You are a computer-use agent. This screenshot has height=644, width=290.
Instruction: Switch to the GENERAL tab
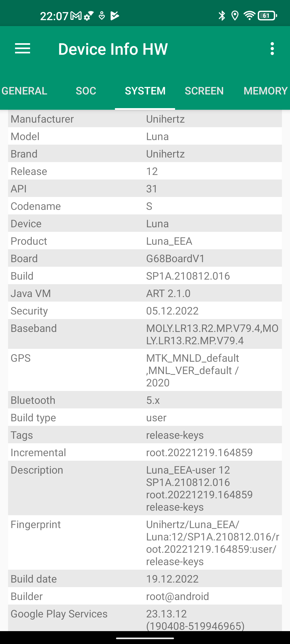coord(24,91)
